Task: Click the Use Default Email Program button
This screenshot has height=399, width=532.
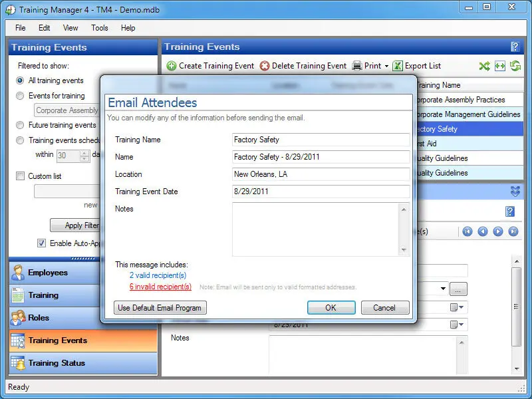Action: click(x=160, y=308)
